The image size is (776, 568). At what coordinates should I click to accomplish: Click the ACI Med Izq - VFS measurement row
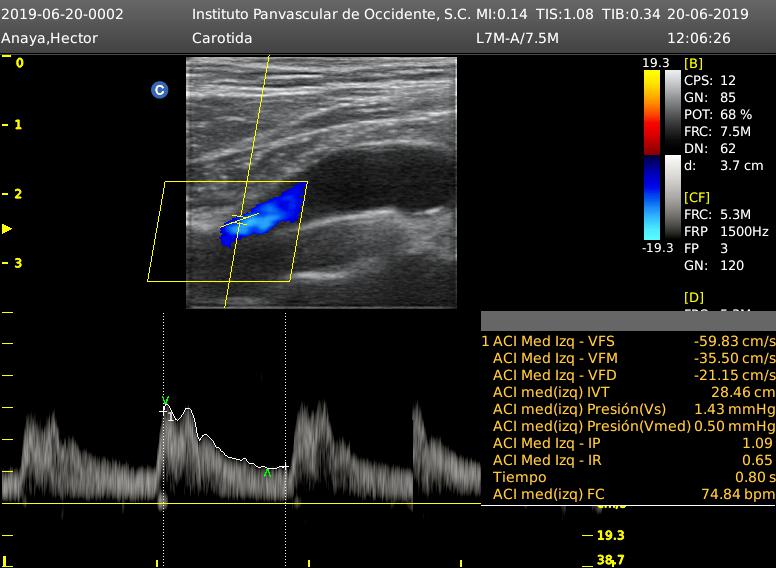pyautogui.click(x=629, y=341)
